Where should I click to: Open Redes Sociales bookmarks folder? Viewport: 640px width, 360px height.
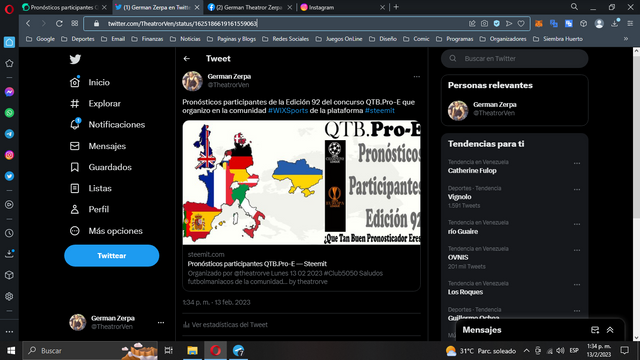(x=285, y=39)
